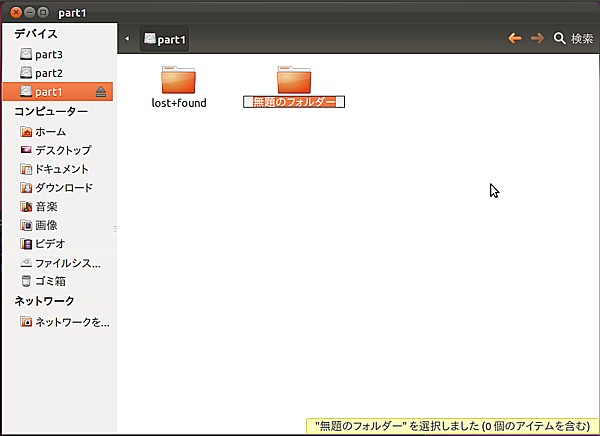Viewport: 600px width, 436px height.
Task: Click the network browse icon
Action: tap(26, 322)
